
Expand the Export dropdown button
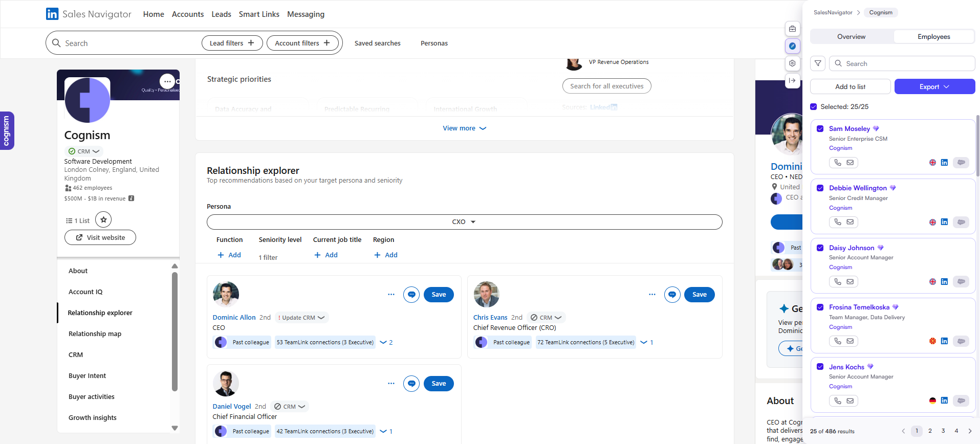(934, 87)
